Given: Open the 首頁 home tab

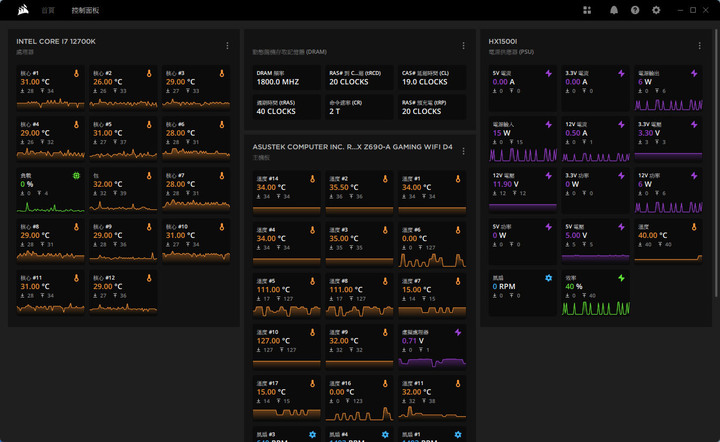Looking at the screenshot, I should [x=48, y=10].
